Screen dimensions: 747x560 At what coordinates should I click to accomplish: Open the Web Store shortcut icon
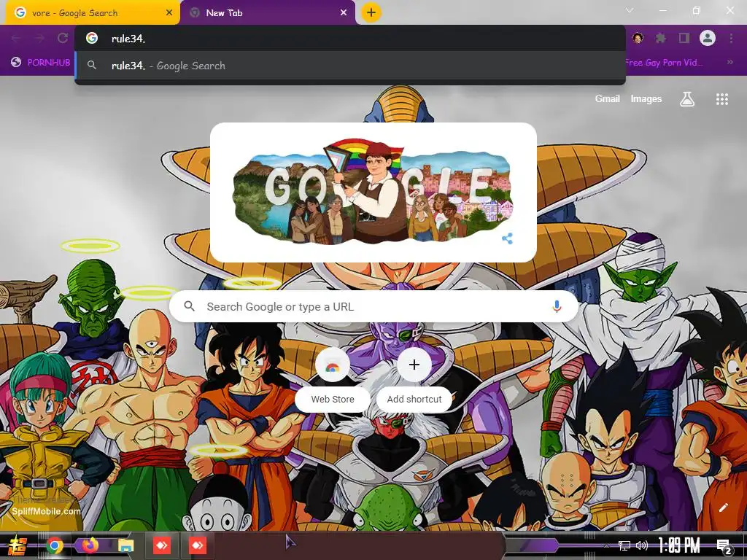333,366
